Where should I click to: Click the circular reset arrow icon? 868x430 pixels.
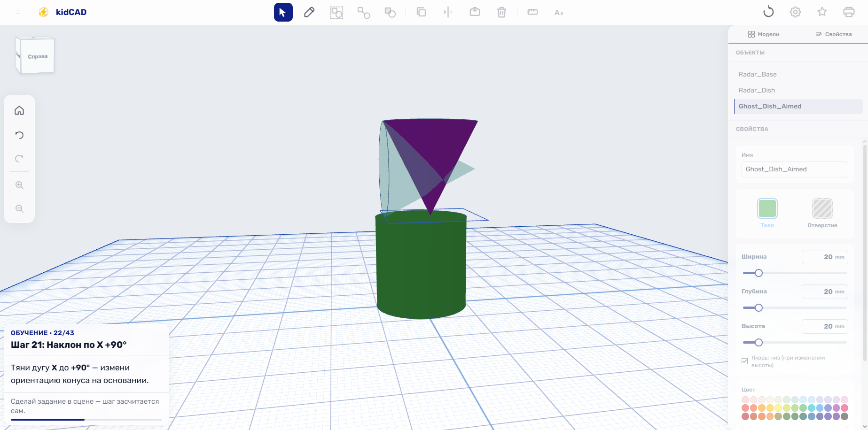768,12
